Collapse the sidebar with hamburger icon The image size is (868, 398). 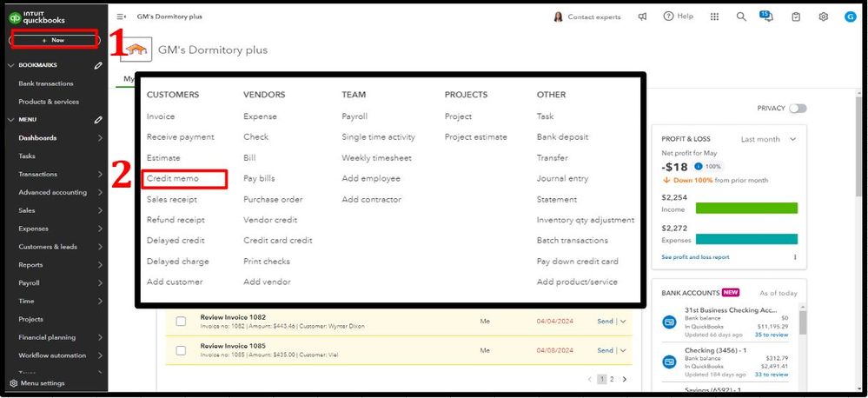[122, 17]
